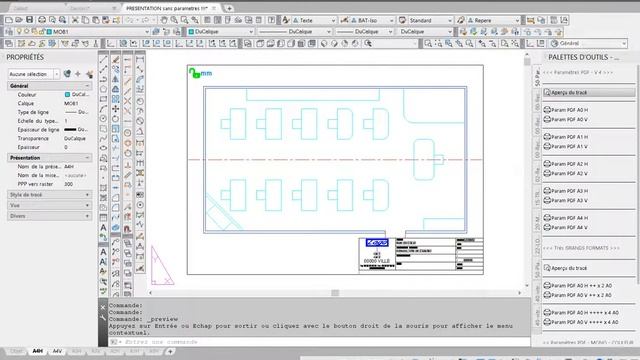
Task: Select the Arc draw tool
Action: (x=103, y=109)
